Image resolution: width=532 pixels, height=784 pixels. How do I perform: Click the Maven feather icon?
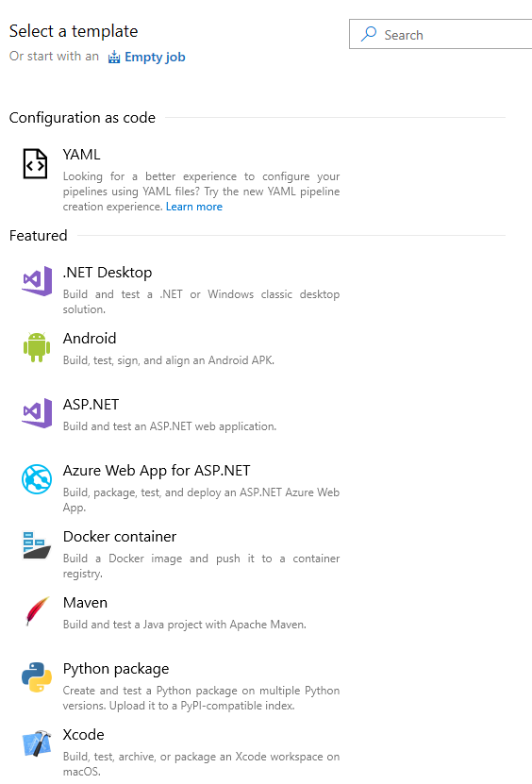[38, 611]
